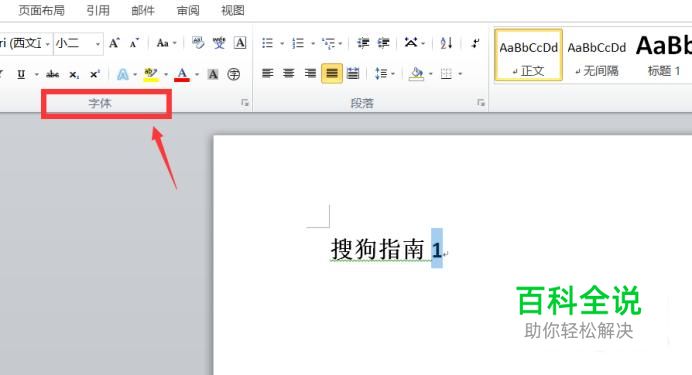Align text to the right
Screen dimensions: 692x375
pyautogui.click(x=310, y=74)
